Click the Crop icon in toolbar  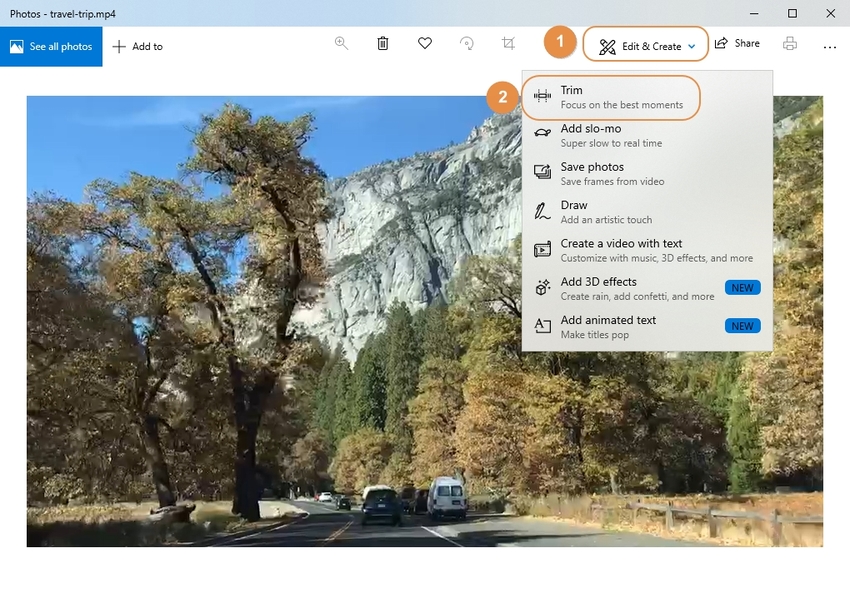pyautogui.click(x=509, y=44)
